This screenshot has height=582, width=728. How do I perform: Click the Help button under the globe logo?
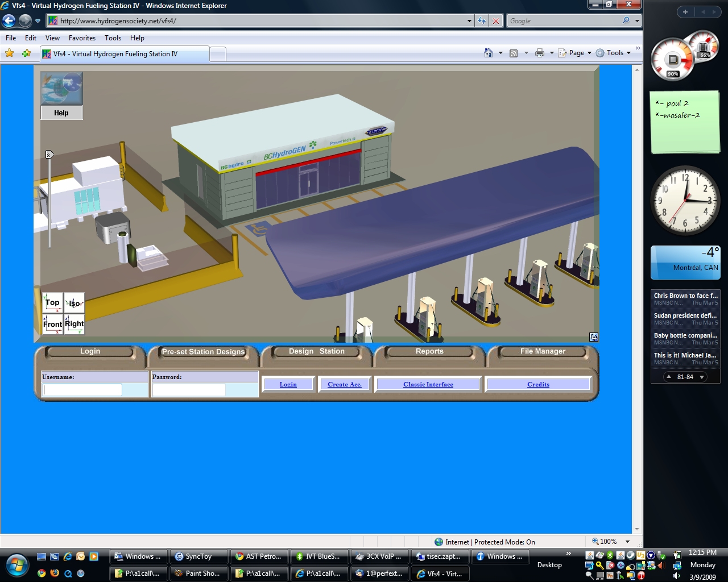pos(61,113)
